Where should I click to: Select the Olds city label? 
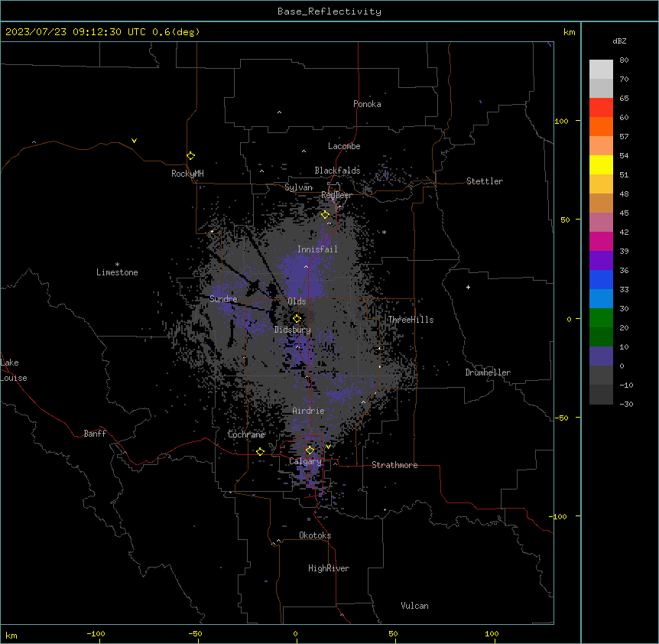[x=297, y=301]
